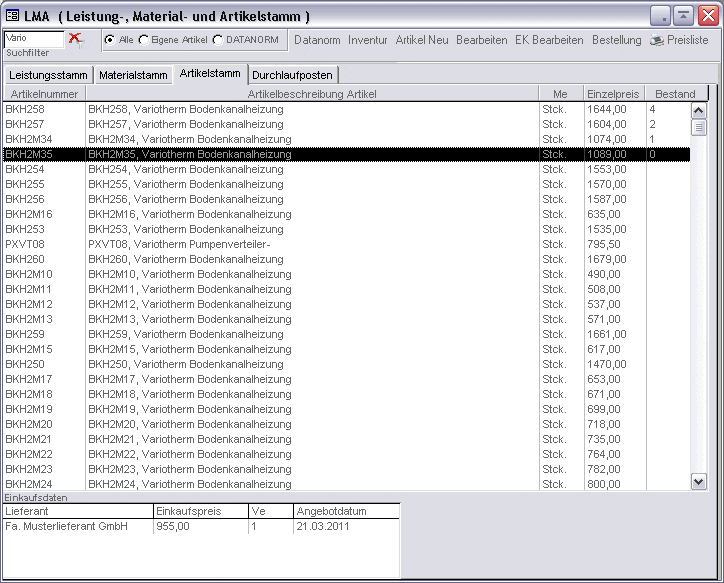The width and height of the screenshot is (724, 583).
Task: Select article BKH2M16
Action: [x=347, y=214]
